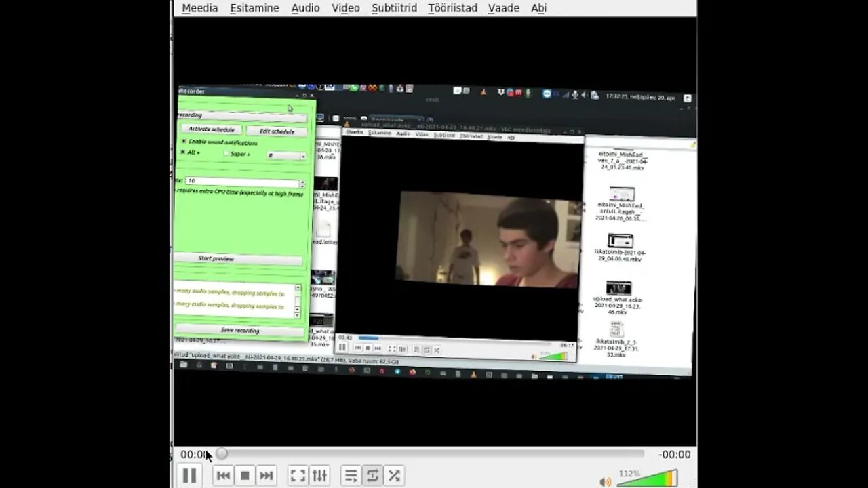Open the top-bar Video menu
This screenshot has width=868, height=488.
[x=346, y=8]
